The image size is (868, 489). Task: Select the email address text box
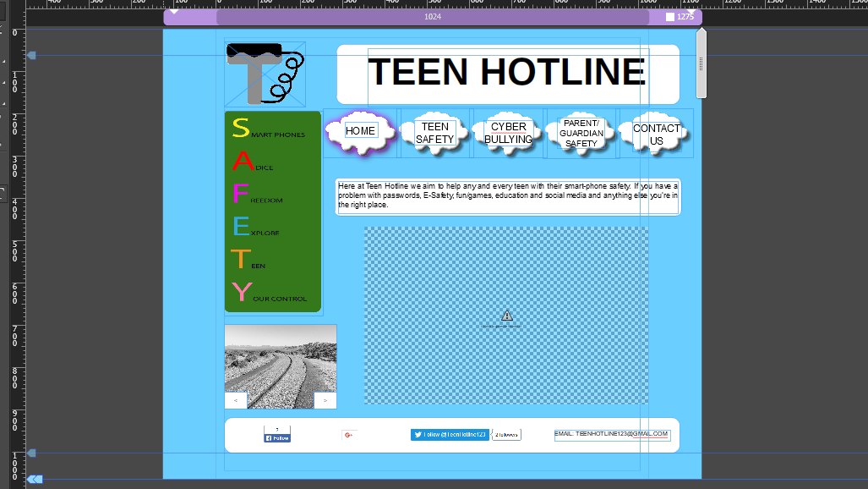click(x=612, y=435)
